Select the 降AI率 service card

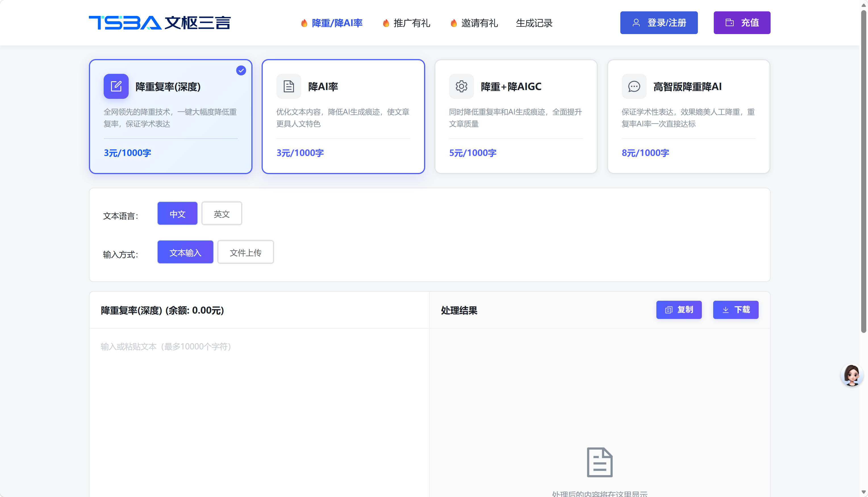tap(343, 116)
